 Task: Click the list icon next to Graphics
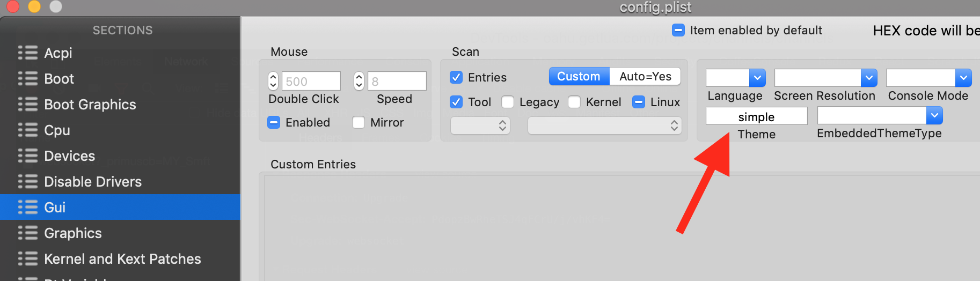pyautogui.click(x=27, y=233)
